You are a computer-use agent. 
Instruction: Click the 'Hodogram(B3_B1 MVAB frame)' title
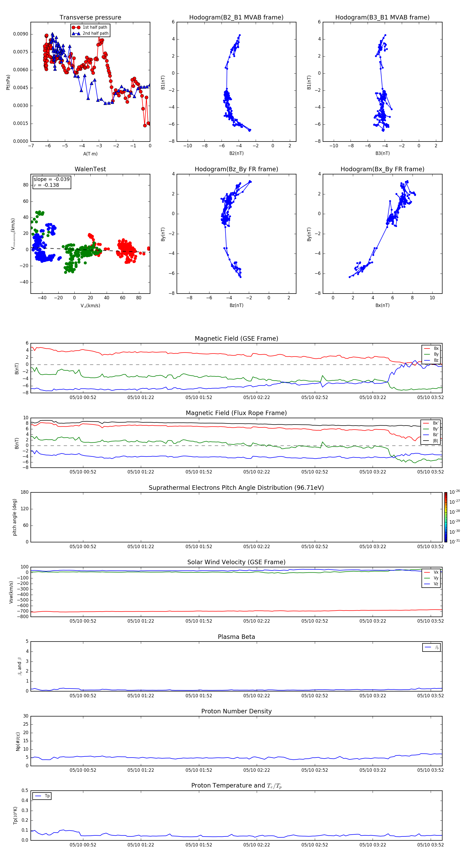tap(382, 18)
